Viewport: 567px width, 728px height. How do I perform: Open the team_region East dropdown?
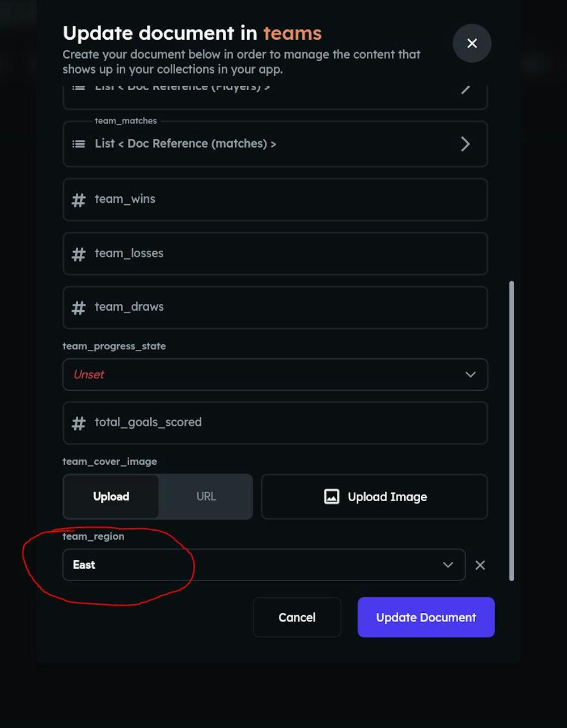click(264, 565)
